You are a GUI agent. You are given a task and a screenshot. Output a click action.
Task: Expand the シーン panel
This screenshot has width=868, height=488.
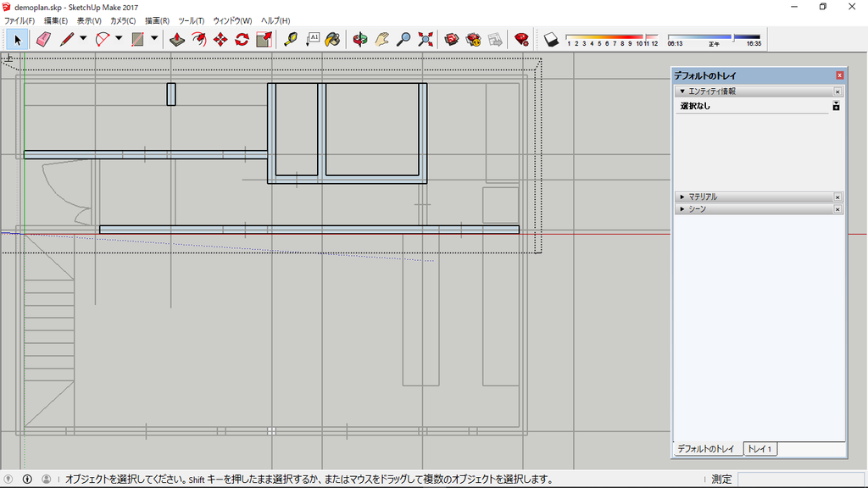click(x=682, y=209)
